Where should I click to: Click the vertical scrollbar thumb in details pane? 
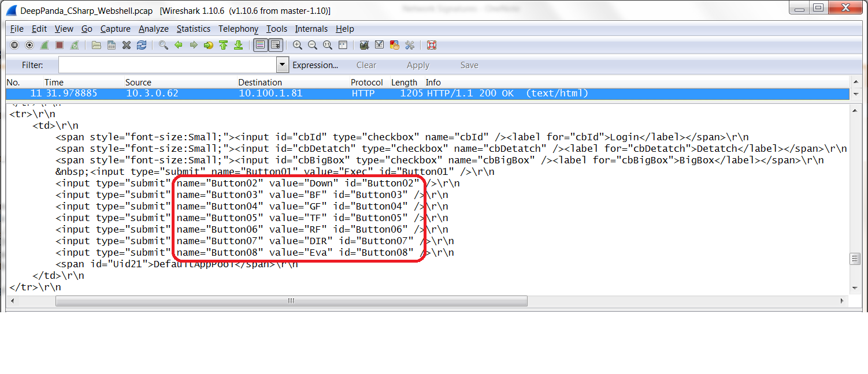point(855,259)
